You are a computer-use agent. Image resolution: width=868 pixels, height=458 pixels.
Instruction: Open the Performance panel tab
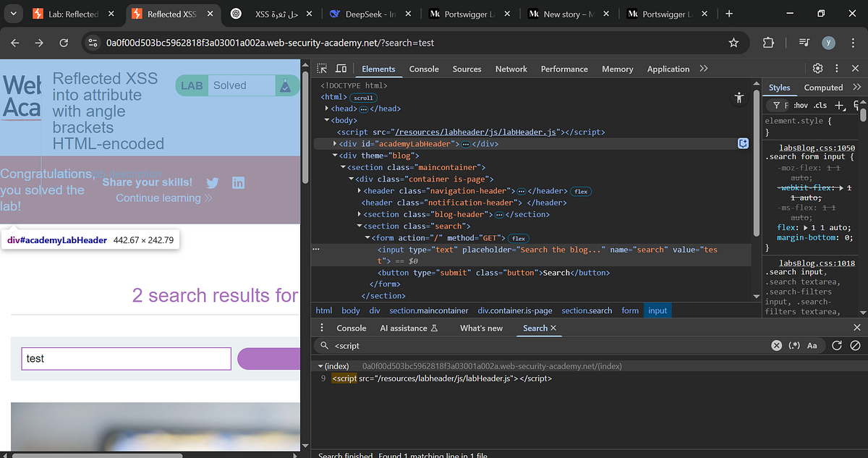[564, 69]
